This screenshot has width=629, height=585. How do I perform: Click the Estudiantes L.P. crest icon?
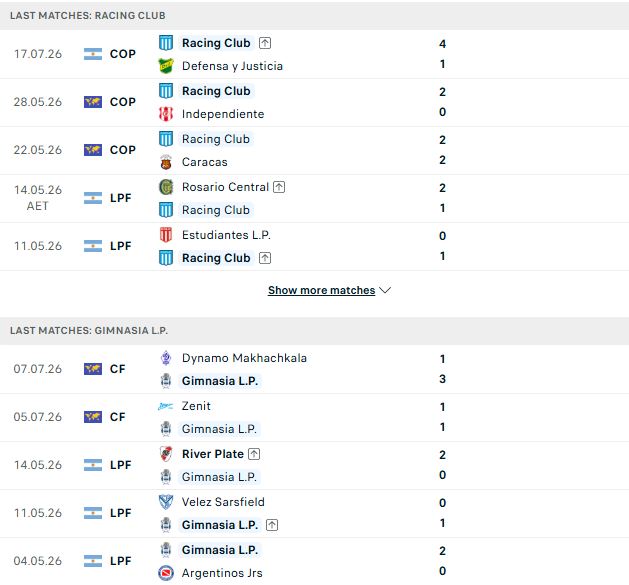[x=166, y=235]
